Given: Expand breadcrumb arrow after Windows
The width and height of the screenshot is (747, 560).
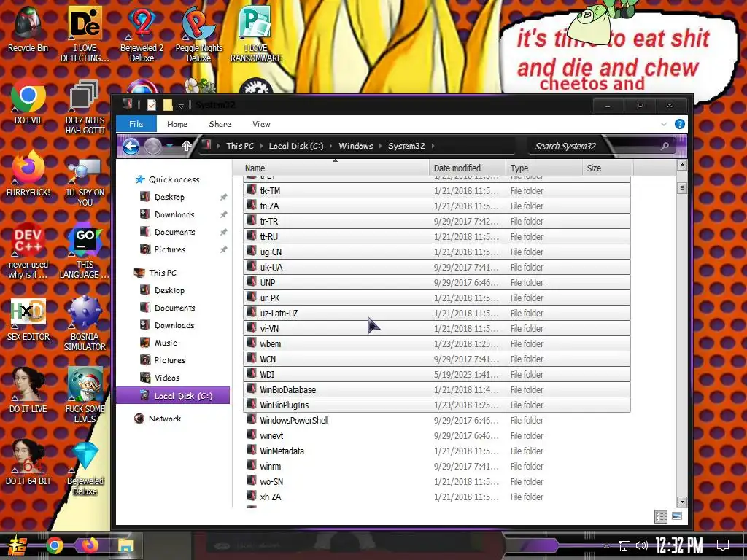Looking at the screenshot, I should click(x=381, y=146).
